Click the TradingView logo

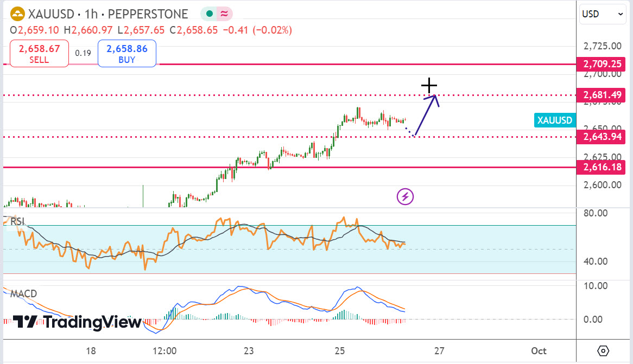[77, 322]
